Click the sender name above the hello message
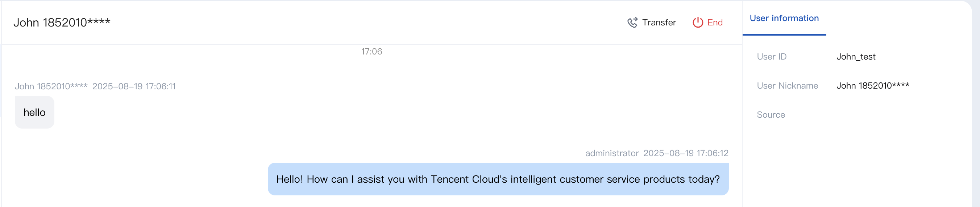Image resolution: width=980 pixels, height=207 pixels. tap(51, 86)
